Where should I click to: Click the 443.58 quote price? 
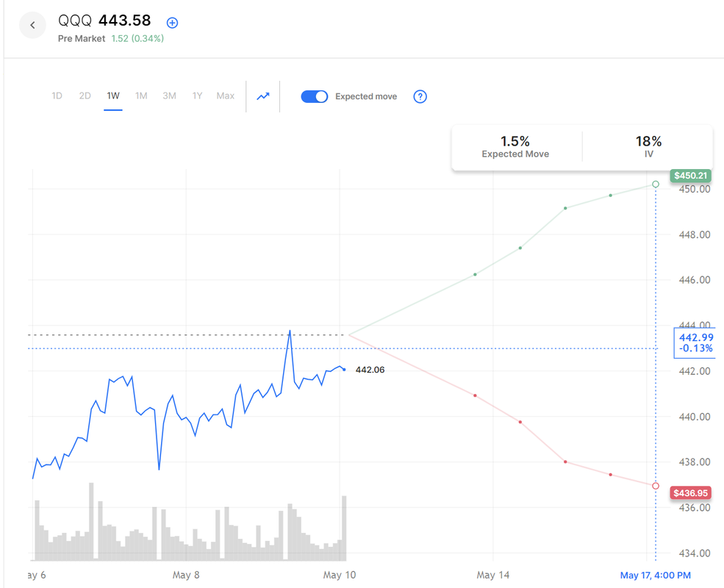[125, 21]
